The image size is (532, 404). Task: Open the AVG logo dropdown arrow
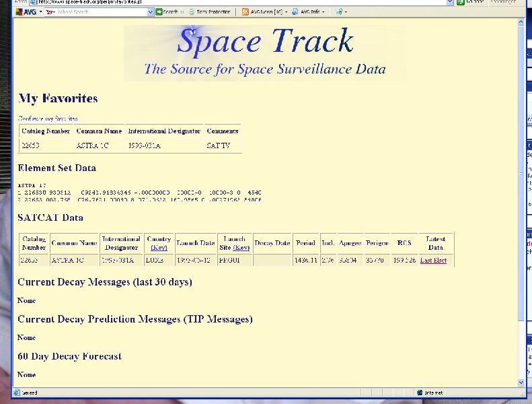pos(41,12)
